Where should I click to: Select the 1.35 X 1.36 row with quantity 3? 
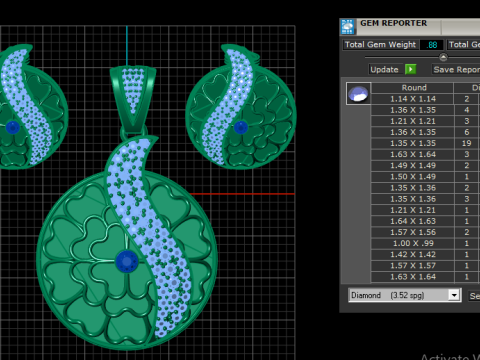(x=425, y=199)
